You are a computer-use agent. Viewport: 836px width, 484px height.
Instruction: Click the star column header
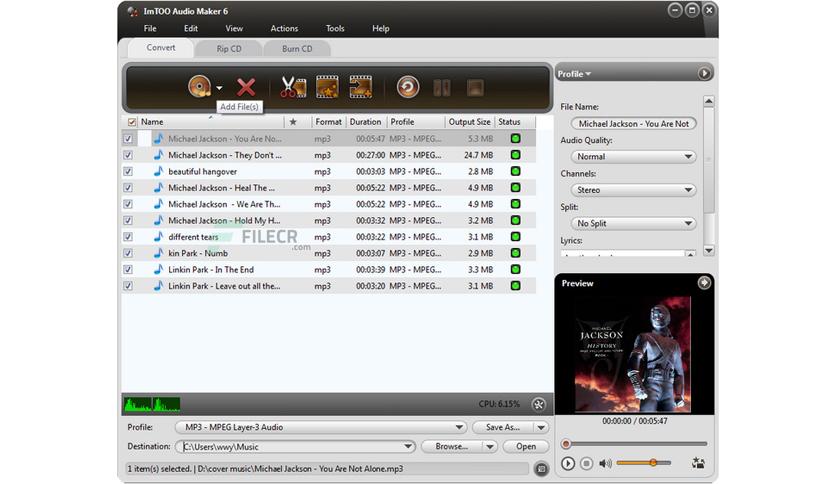293,122
